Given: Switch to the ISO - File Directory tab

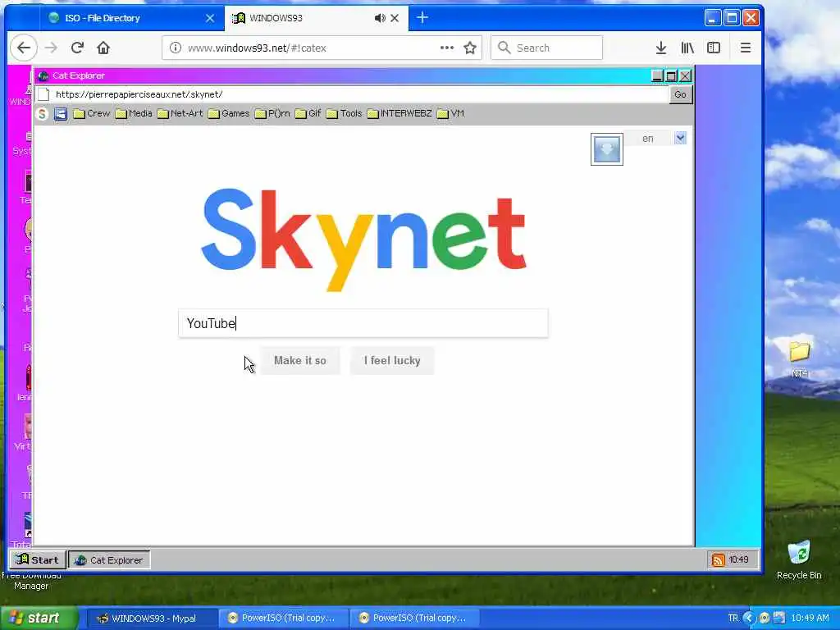Looking at the screenshot, I should tap(132, 18).
